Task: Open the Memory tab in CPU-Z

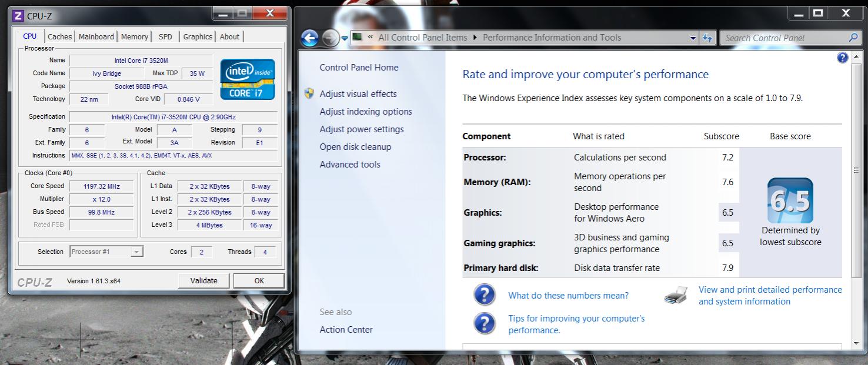Action: 134,36
